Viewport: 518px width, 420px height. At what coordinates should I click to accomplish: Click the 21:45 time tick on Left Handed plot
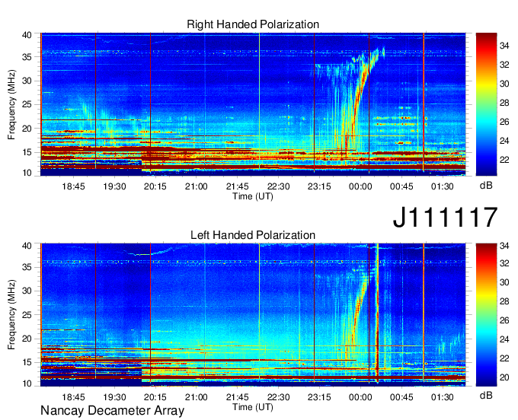pos(237,397)
